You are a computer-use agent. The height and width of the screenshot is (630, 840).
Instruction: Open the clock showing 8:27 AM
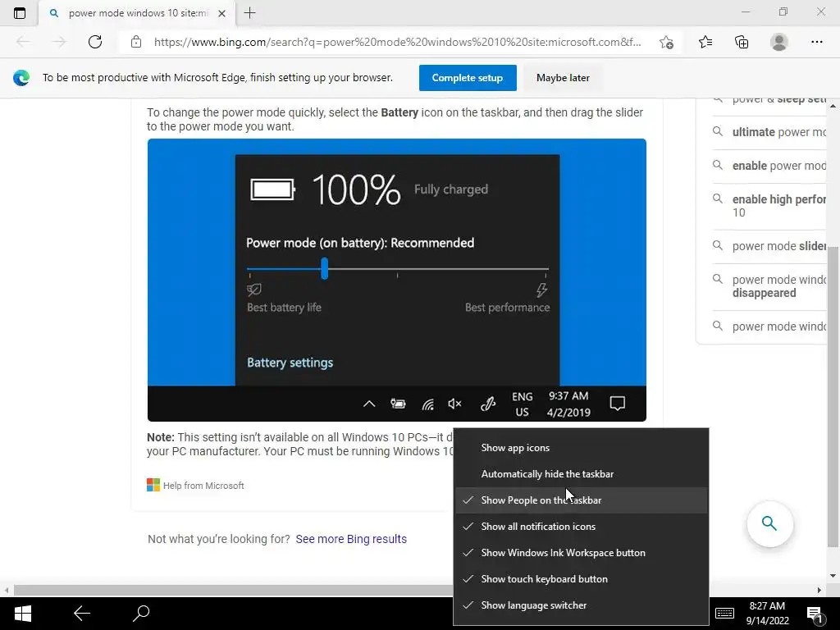[767, 614]
